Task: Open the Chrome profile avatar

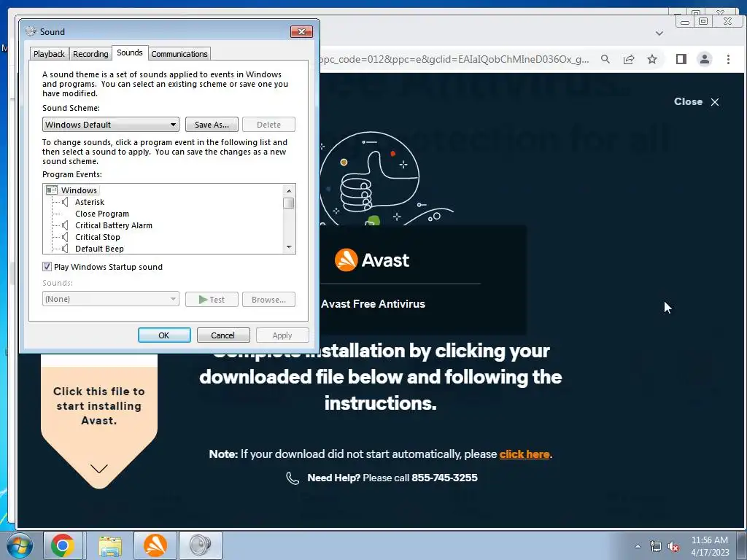Action: click(x=705, y=59)
